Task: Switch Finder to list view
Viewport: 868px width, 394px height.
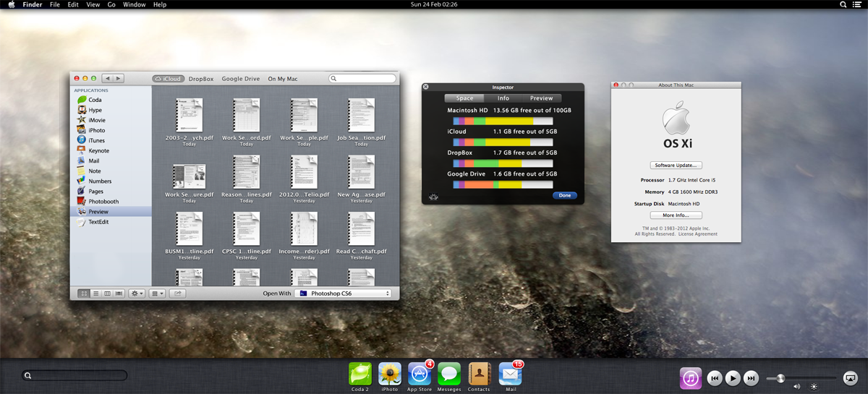Action: 95,294
